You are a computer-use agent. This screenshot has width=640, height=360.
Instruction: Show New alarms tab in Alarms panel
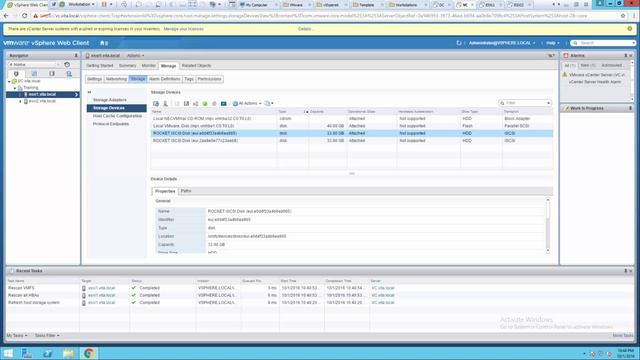pos(588,66)
